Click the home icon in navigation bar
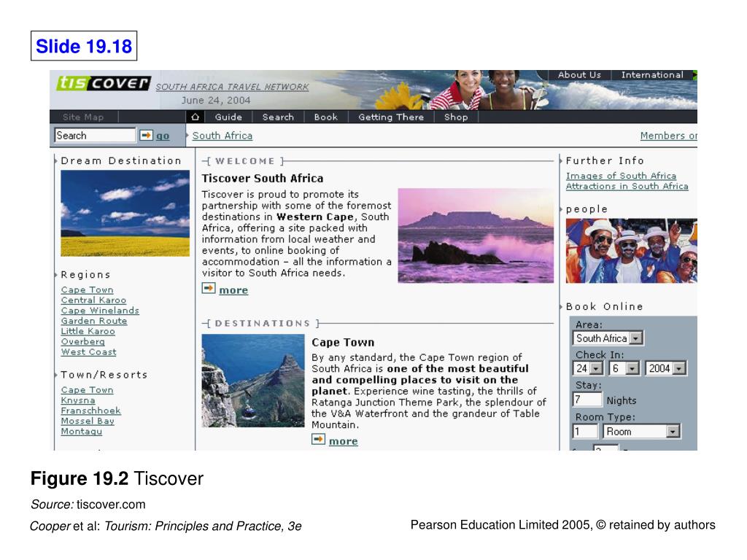 click(195, 117)
